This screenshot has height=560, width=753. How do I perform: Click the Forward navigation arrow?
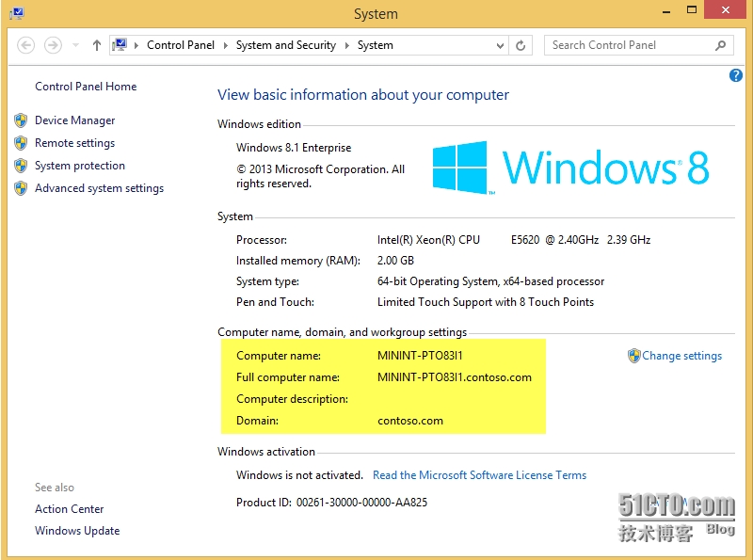pos(53,45)
